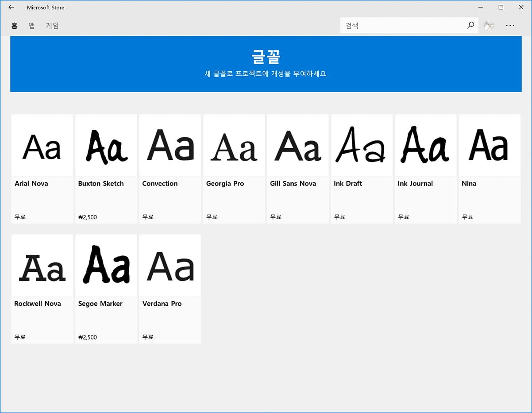This screenshot has height=413, width=532.
Task: Click the 무료 label under Convection
Action: (148, 217)
